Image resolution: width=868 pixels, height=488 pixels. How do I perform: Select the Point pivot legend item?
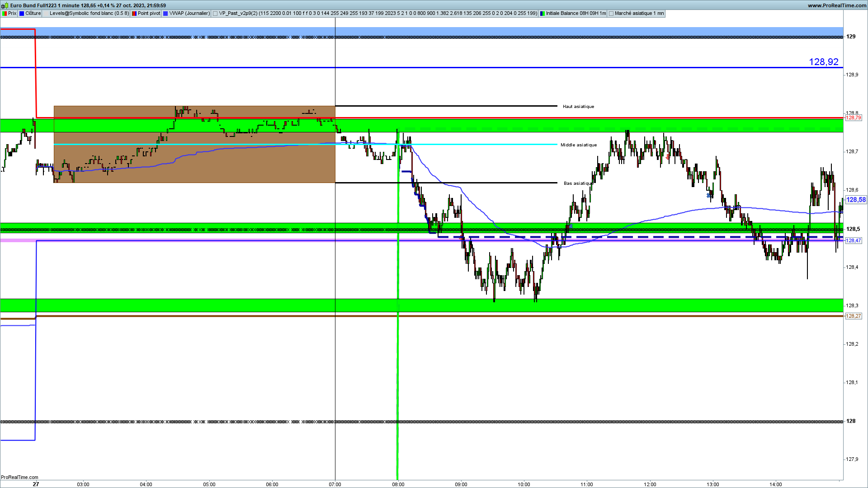click(149, 14)
